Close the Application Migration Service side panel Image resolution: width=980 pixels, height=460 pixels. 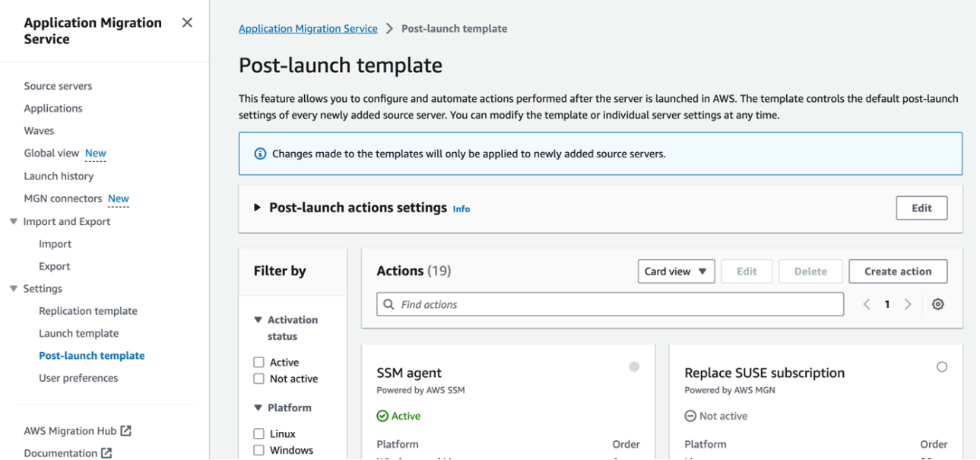pyautogui.click(x=187, y=23)
